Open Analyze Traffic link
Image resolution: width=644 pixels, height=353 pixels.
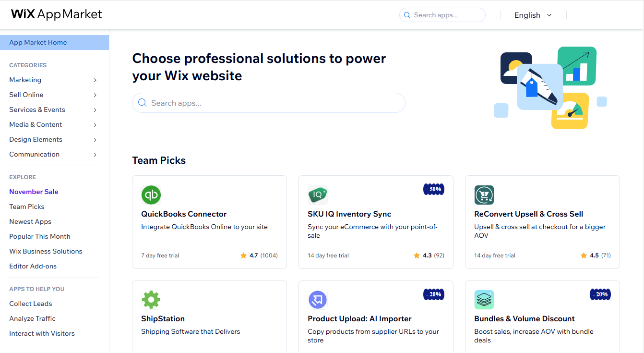pos(32,318)
